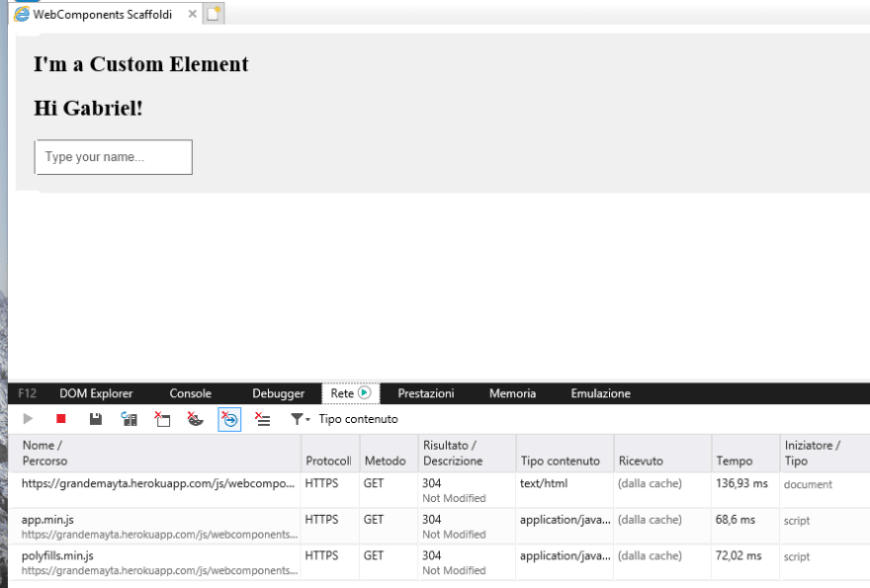Focus the Type your name input field
The image size is (870, 588).
click(x=113, y=157)
